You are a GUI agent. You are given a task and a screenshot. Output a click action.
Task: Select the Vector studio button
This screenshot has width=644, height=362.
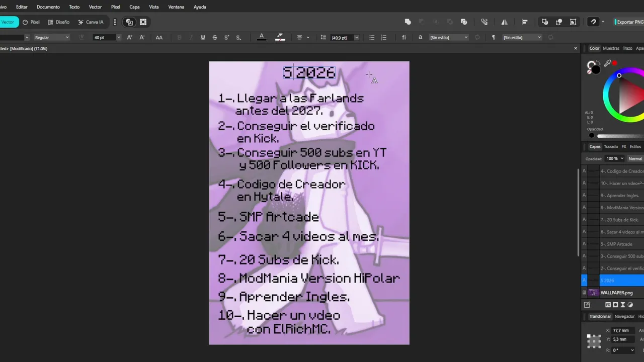[9, 22]
